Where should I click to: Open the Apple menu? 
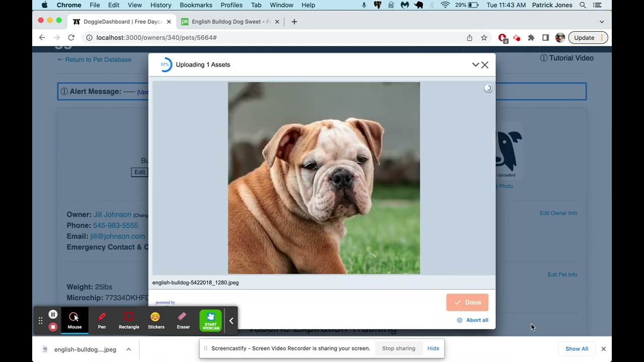pyautogui.click(x=44, y=5)
